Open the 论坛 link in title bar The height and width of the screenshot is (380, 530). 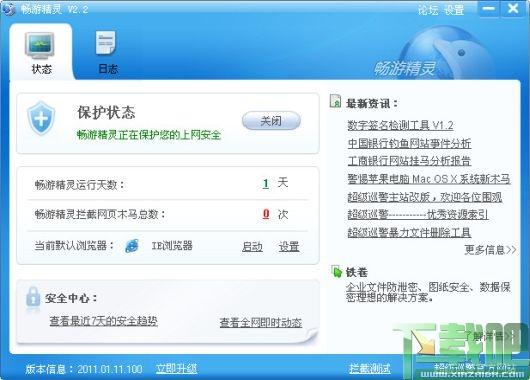(x=428, y=9)
